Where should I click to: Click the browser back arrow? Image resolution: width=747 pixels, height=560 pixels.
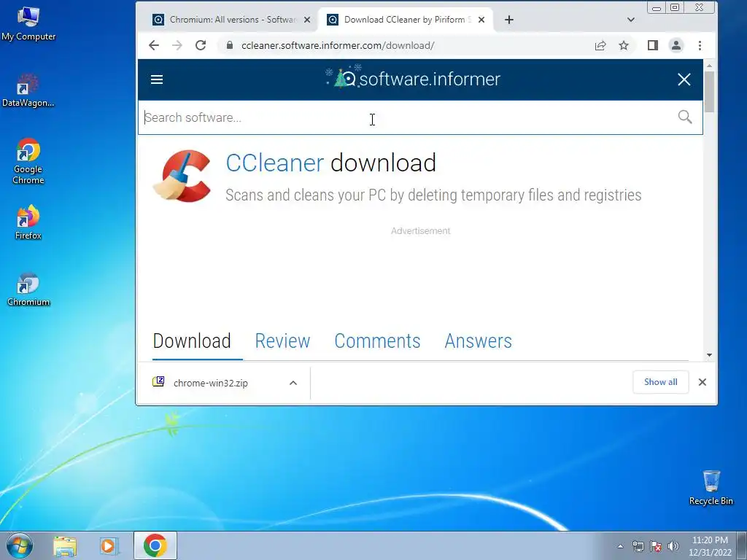coord(153,45)
